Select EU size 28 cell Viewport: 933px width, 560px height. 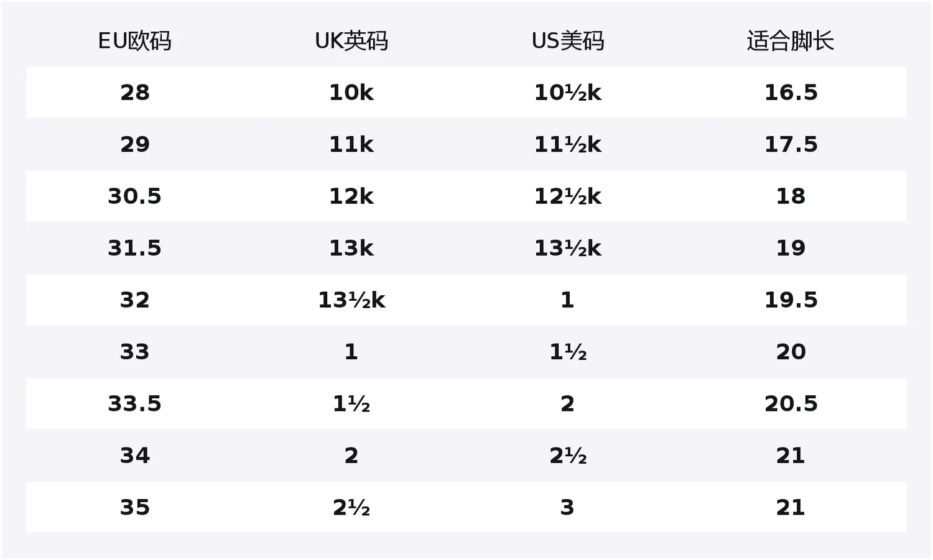coord(135,93)
